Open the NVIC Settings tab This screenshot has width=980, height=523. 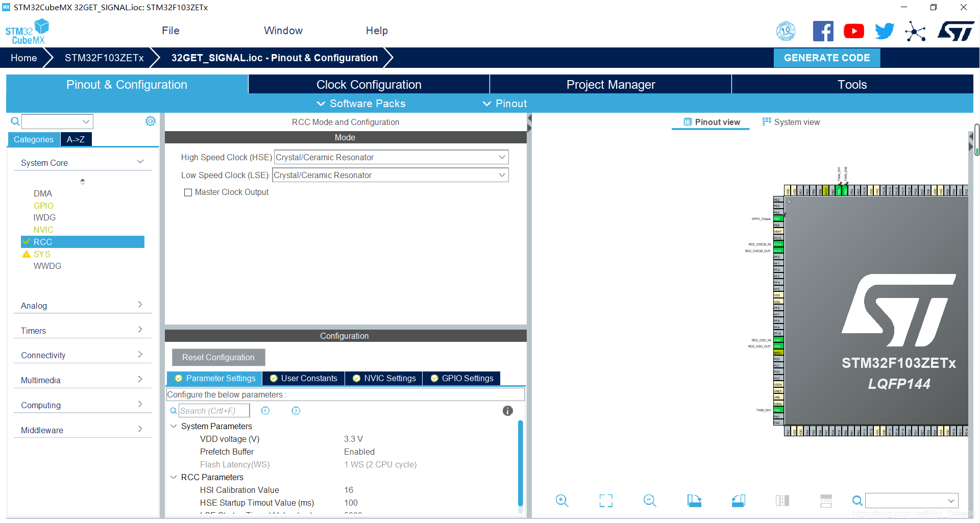click(384, 378)
